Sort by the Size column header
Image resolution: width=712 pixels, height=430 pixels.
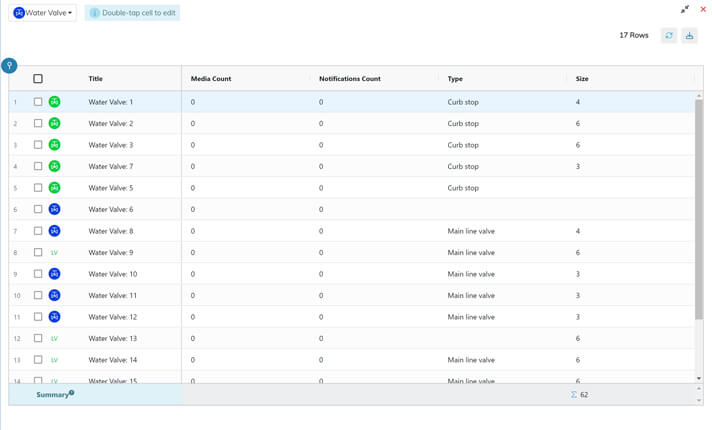click(582, 78)
